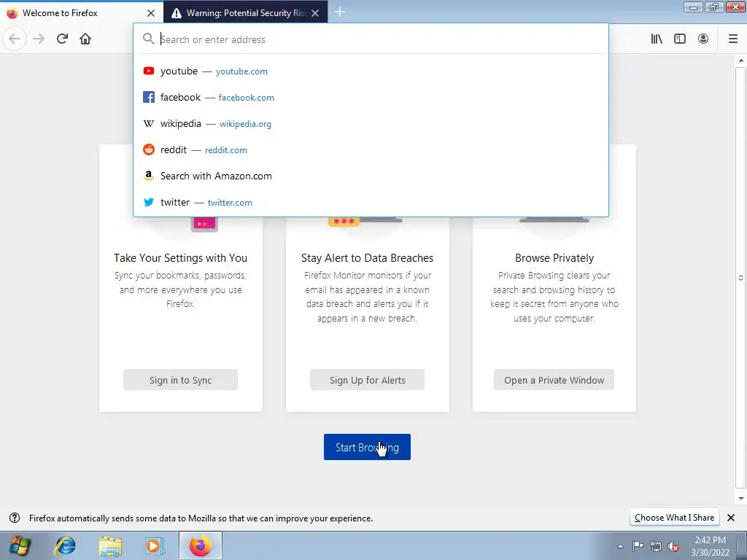Click the page vertical scrollbar

point(741,278)
